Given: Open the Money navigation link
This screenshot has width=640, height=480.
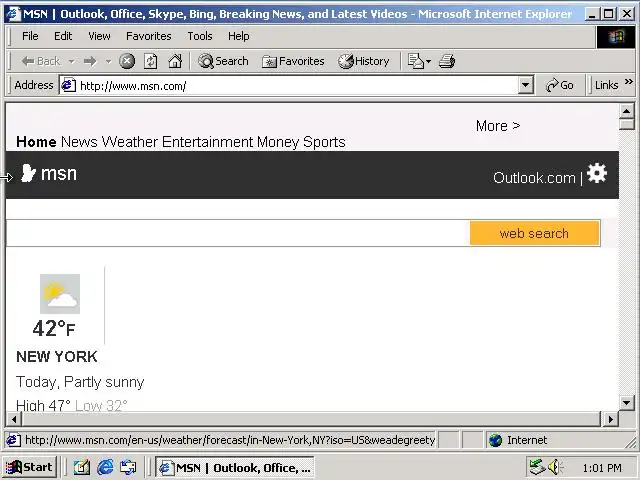Looking at the screenshot, I should (278, 142).
